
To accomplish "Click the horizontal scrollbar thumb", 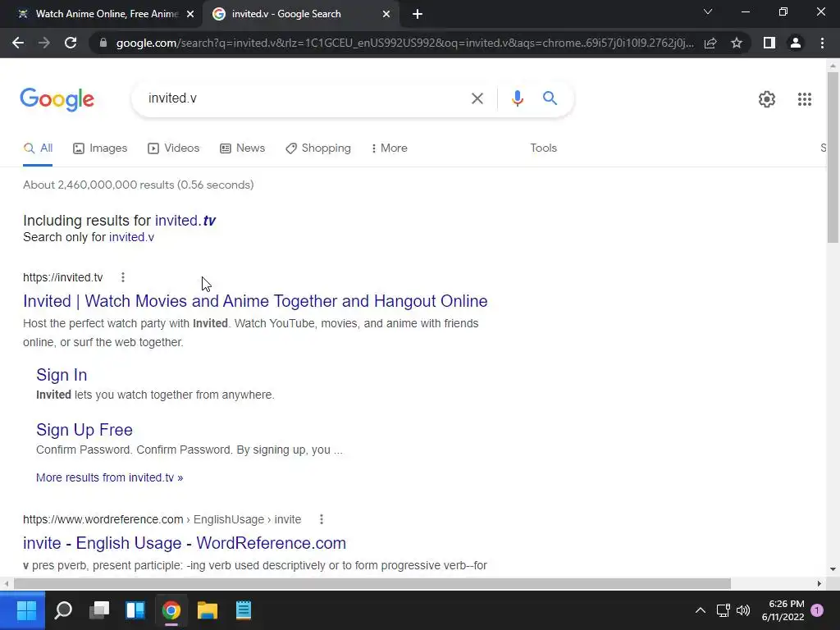I will click(x=372, y=583).
